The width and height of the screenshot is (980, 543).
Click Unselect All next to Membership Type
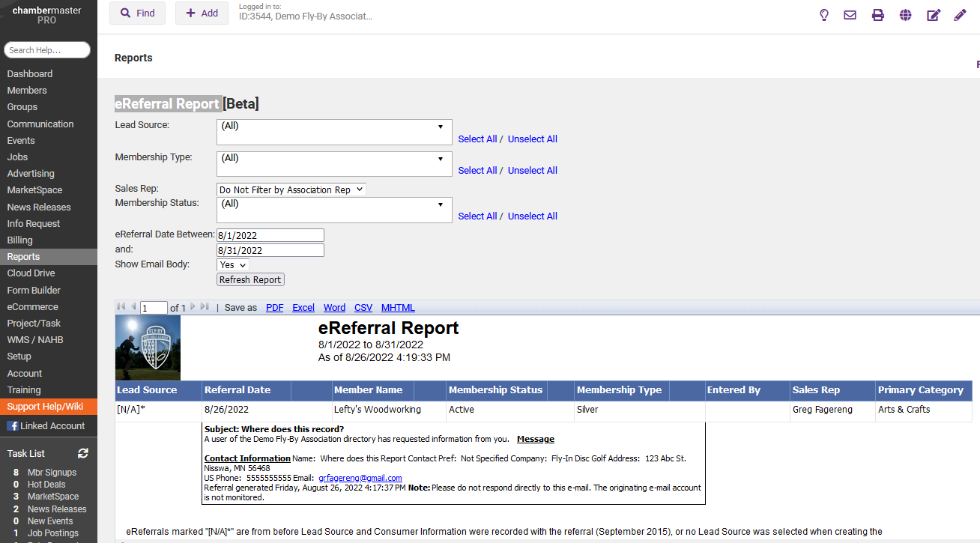[532, 171]
